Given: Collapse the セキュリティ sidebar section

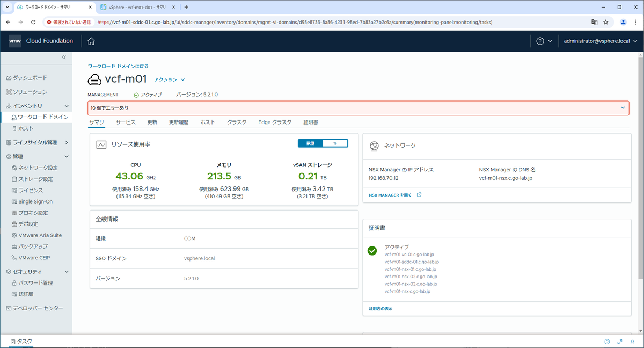Looking at the screenshot, I should [x=67, y=271].
